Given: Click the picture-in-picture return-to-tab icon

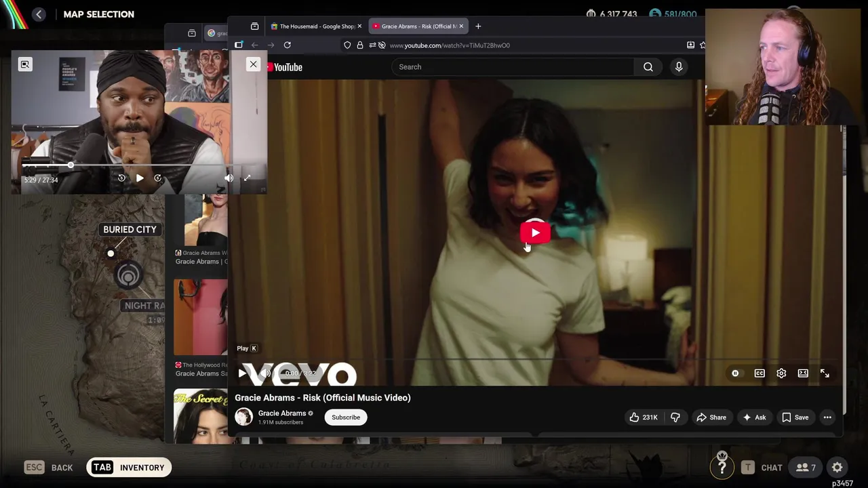Looking at the screenshot, I should [x=25, y=64].
